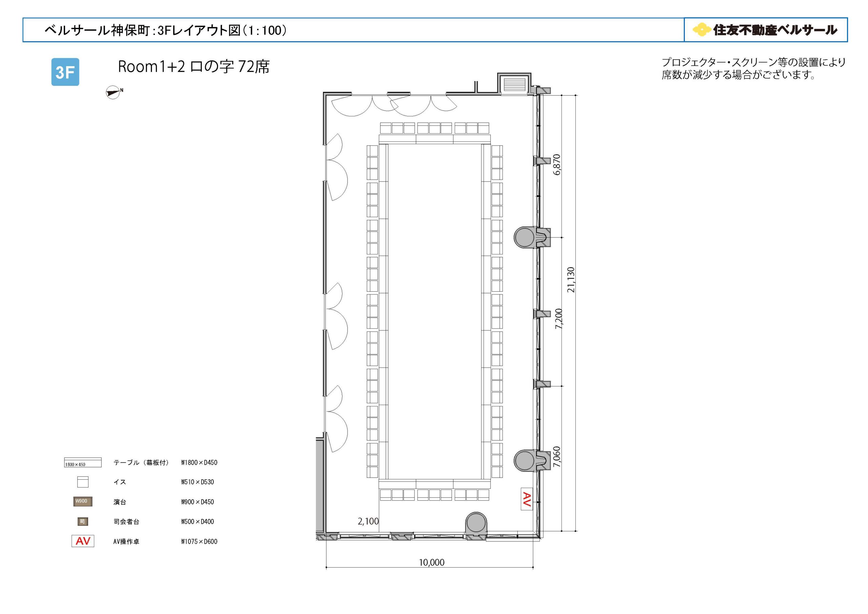Screen dimensions: 868x614
Task: Click the ventilation grille at top of plan
Action: (x=514, y=84)
